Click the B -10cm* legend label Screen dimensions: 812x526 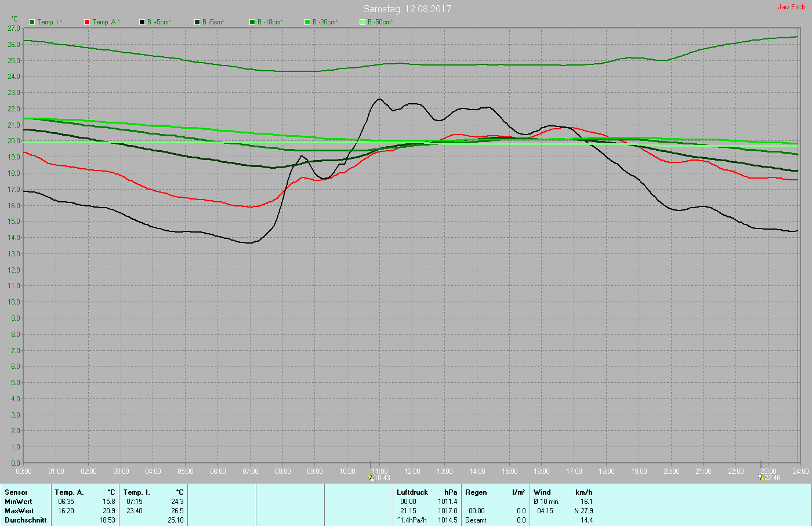pos(270,22)
